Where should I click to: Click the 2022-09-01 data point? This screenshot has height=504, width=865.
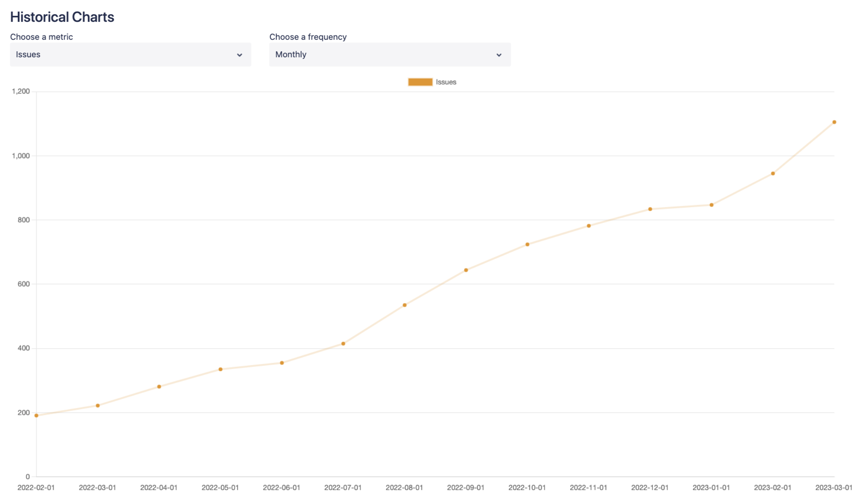point(466,270)
